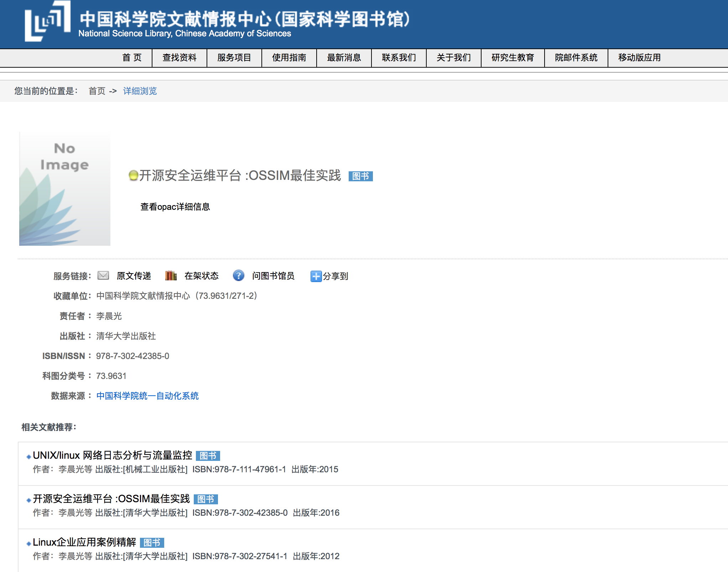Open 最新消息 in the navigation bar

(344, 58)
